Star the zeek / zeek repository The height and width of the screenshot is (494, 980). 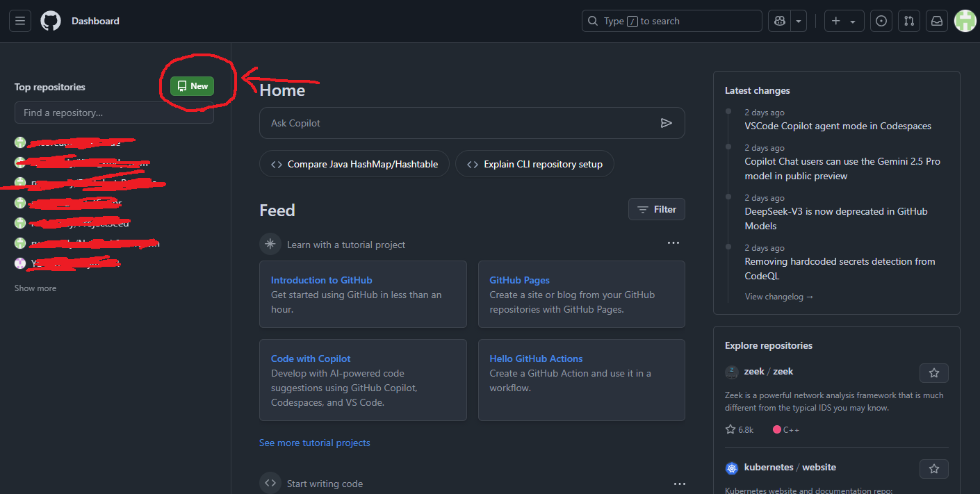tap(934, 373)
